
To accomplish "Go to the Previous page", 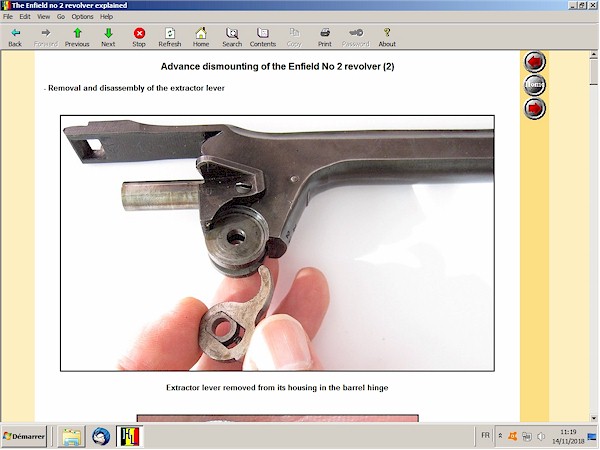I will pyautogui.click(x=77, y=38).
